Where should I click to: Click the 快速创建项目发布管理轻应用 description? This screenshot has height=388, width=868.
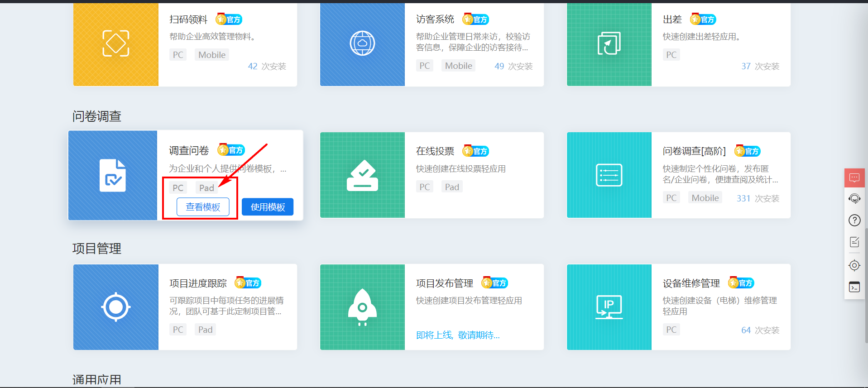[x=469, y=301]
